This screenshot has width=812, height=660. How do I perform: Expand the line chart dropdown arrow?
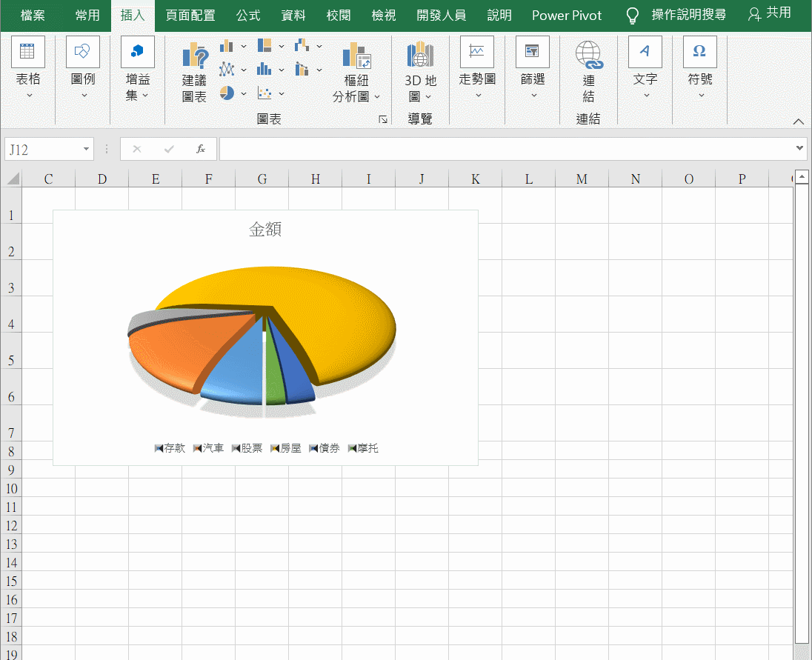(244, 70)
